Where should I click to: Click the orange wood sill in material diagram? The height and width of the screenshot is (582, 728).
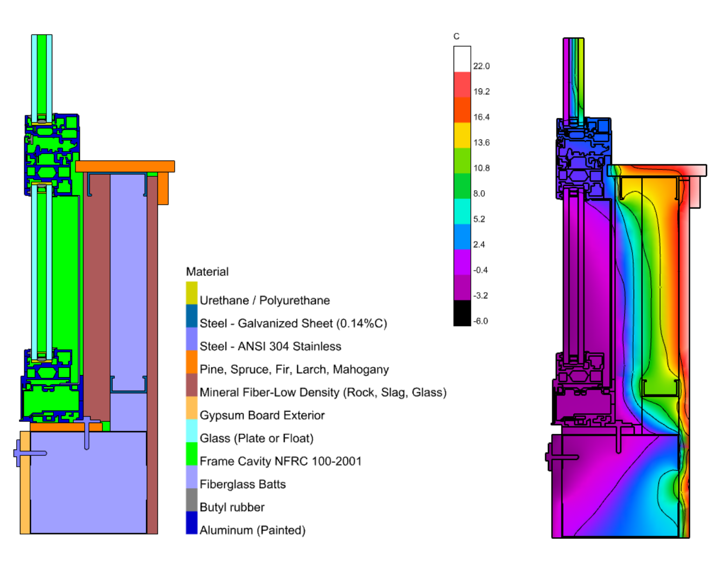pos(125,166)
